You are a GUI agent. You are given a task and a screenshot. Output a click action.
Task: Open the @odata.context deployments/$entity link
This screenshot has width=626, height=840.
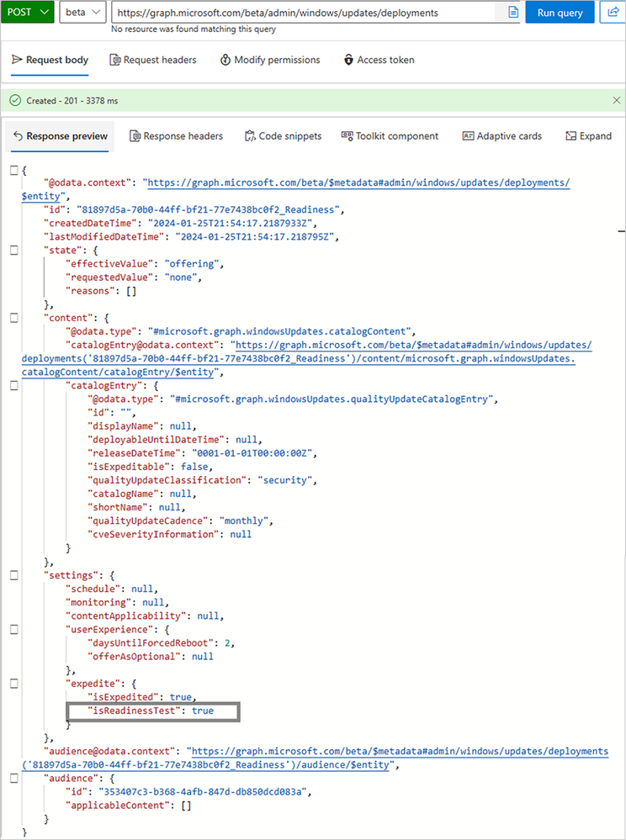[x=358, y=182]
